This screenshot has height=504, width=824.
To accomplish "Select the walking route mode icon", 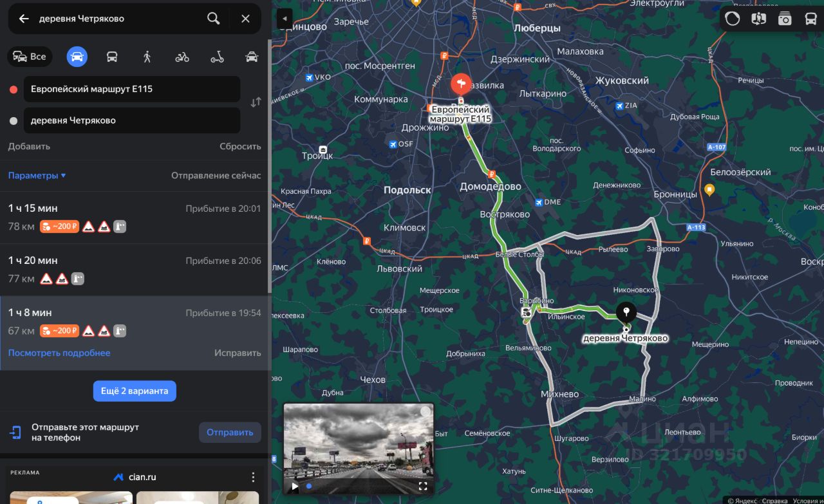I will click(x=147, y=57).
